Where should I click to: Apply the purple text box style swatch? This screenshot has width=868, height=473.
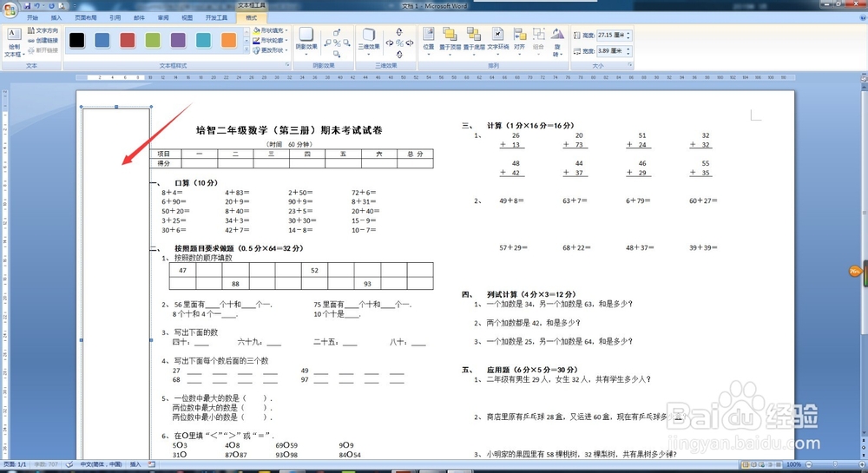point(178,40)
